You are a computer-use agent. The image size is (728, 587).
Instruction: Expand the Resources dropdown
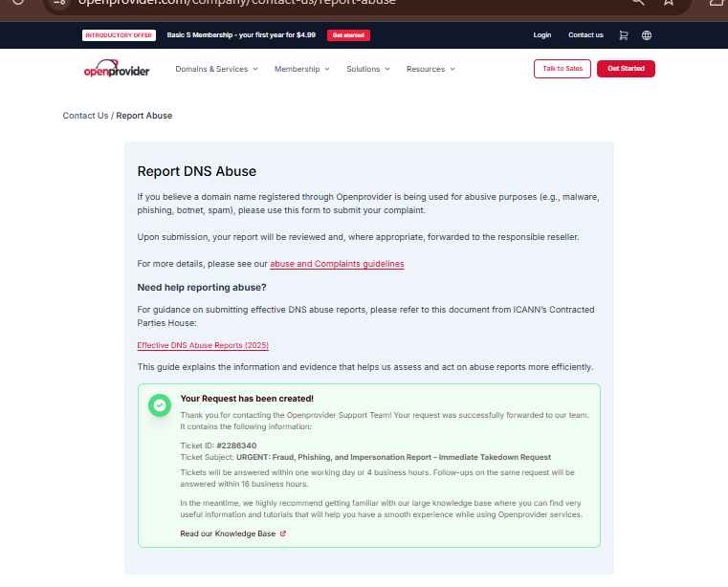[x=430, y=69]
